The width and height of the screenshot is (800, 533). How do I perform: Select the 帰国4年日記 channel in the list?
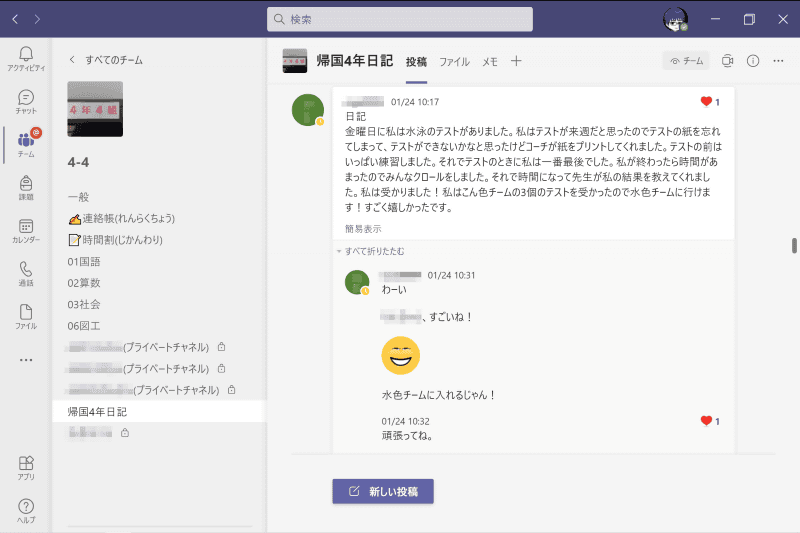tap(159, 412)
